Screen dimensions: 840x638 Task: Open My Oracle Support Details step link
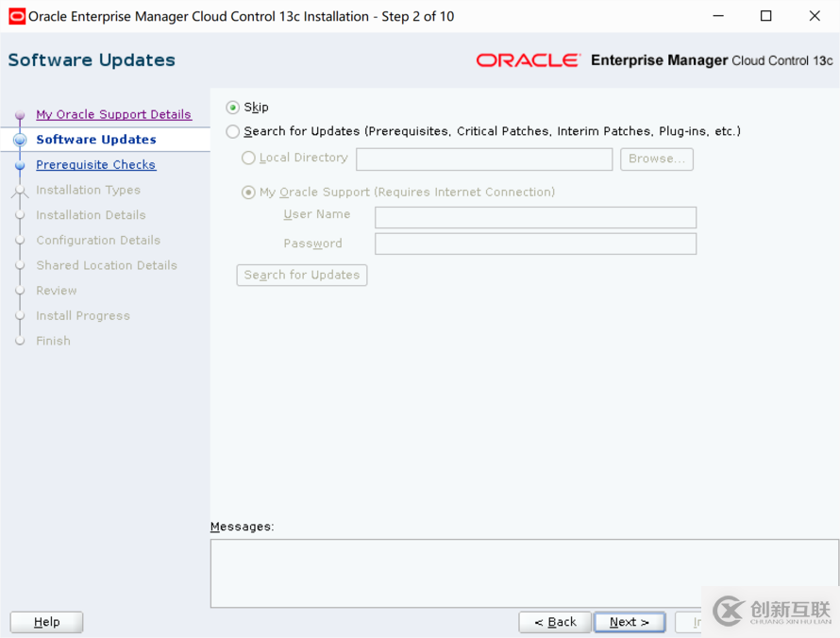[x=113, y=114]
